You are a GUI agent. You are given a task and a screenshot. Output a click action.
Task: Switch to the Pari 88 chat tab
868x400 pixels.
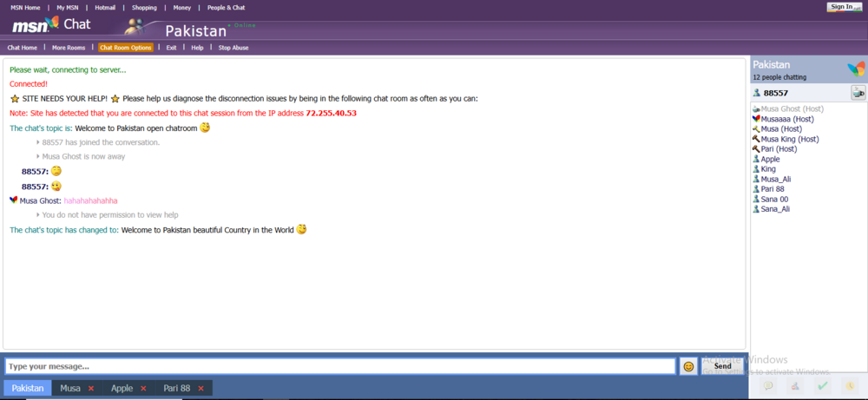(x=176, y=389)
